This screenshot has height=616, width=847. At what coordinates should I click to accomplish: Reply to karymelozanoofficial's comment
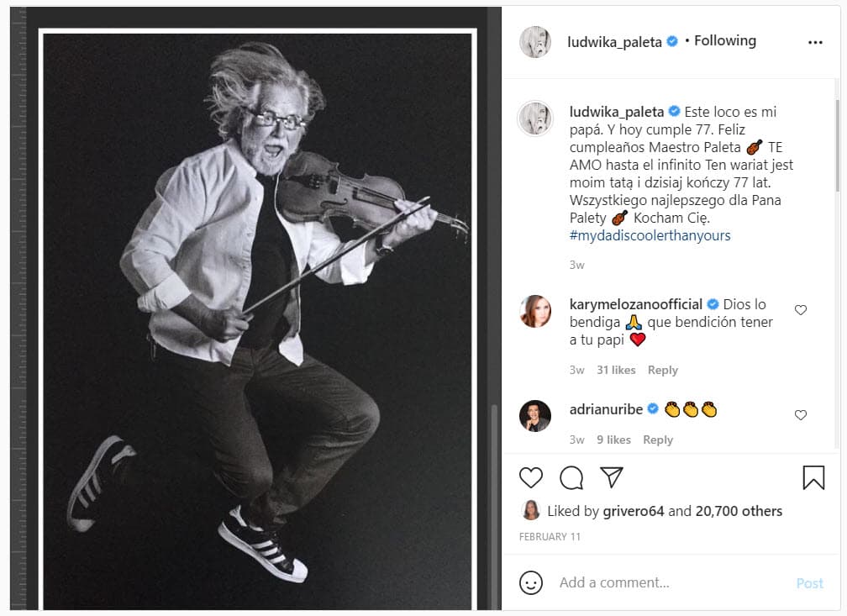point(663,370)
